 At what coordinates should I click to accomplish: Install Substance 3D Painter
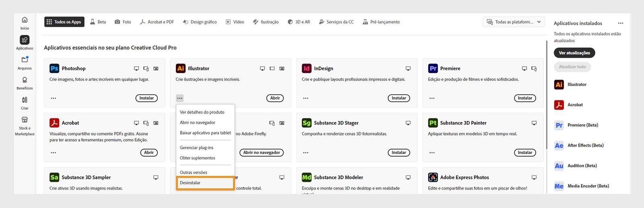click(x=525, y=153)
